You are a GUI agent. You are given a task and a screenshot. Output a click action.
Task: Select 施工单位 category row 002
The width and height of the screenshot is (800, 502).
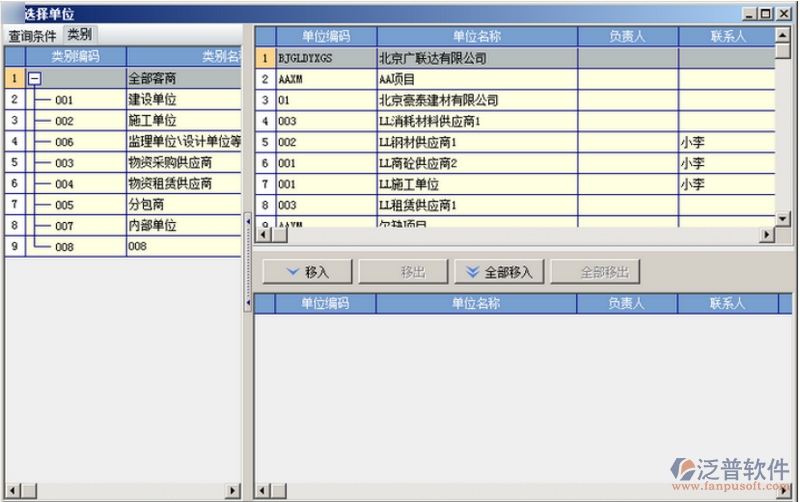[x=152, y=121]
